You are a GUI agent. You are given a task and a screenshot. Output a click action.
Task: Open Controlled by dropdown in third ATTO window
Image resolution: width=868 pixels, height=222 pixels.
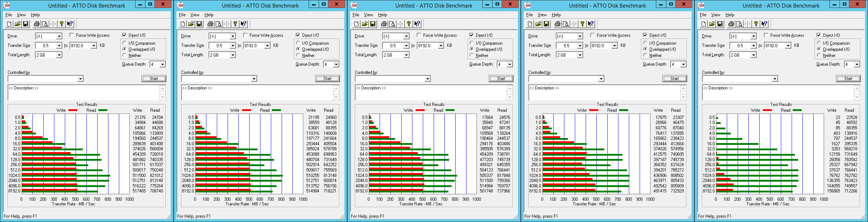pyautogui.click(x=428, y=79)
